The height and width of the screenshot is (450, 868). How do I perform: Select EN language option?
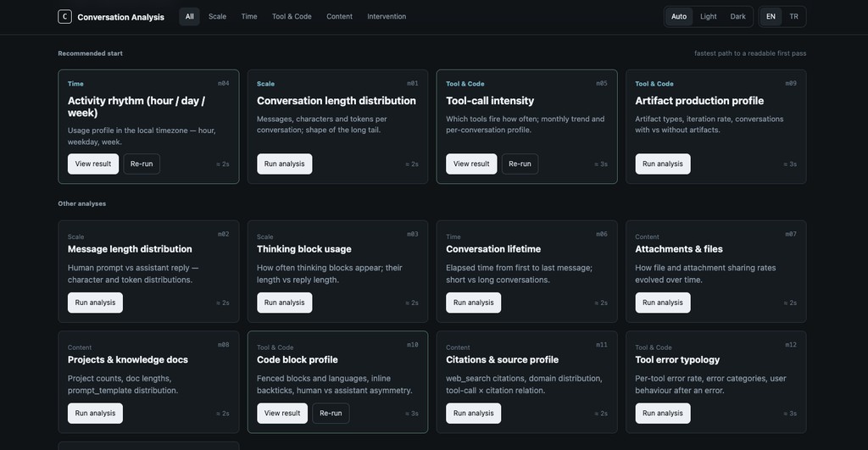pos(771,16)
